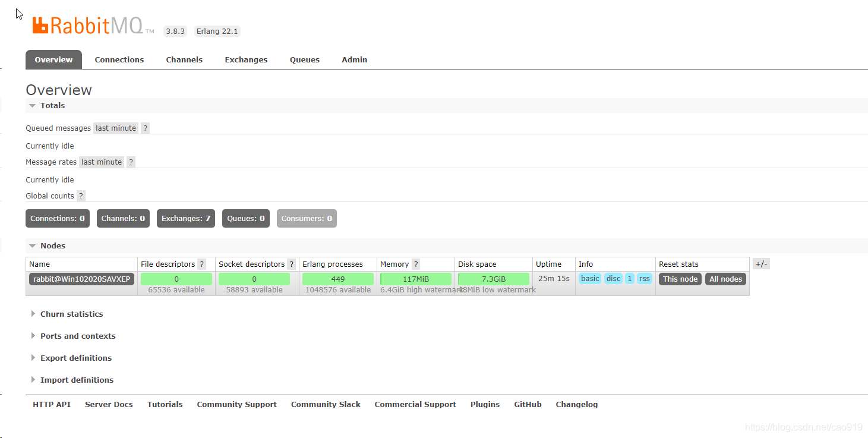
Task: Click the Memory 117MiB usage bar
Action: point(416,279)
